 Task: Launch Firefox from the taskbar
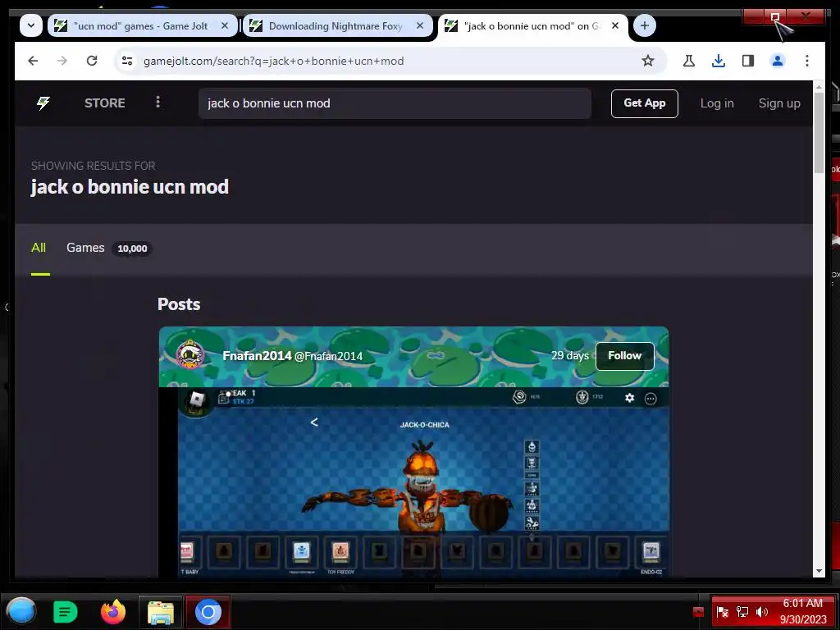(113, 612)
